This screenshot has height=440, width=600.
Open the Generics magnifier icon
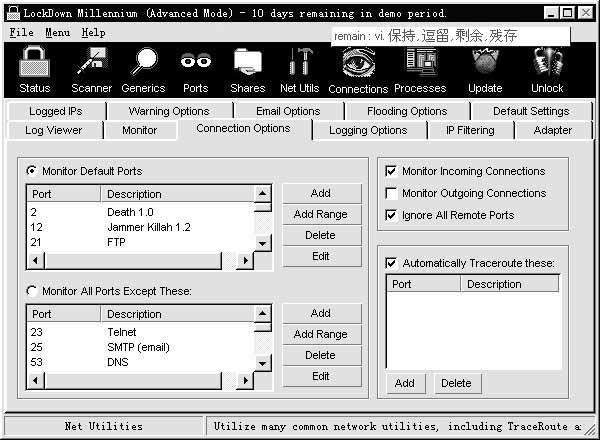[143, 61]
